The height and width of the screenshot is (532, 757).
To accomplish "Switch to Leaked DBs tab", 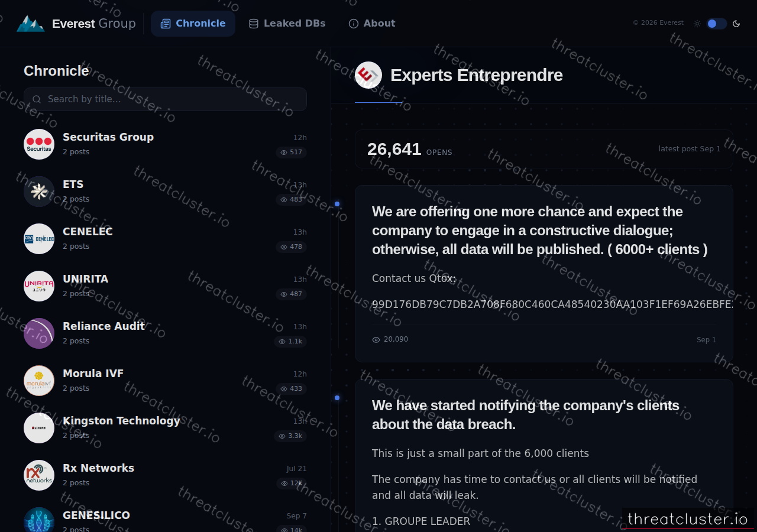I will tap(287, 24).
